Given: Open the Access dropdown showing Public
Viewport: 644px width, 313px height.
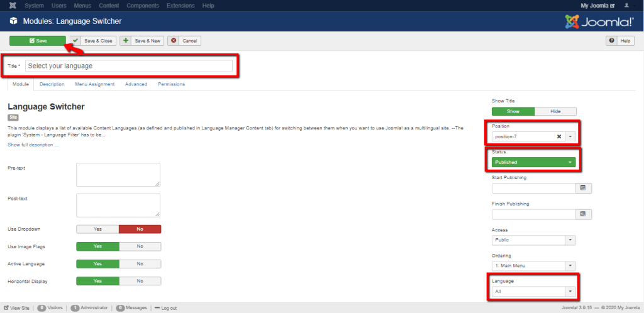Looking at the screenshot, I should click(534, 240).
